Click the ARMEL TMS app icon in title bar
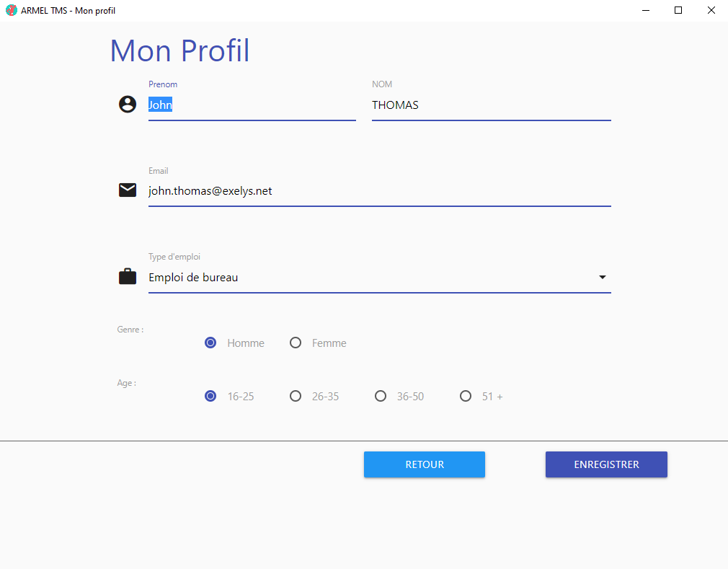The height and width of the screenshot is (569, 728). pyautogui.click(x=11, y=11)
